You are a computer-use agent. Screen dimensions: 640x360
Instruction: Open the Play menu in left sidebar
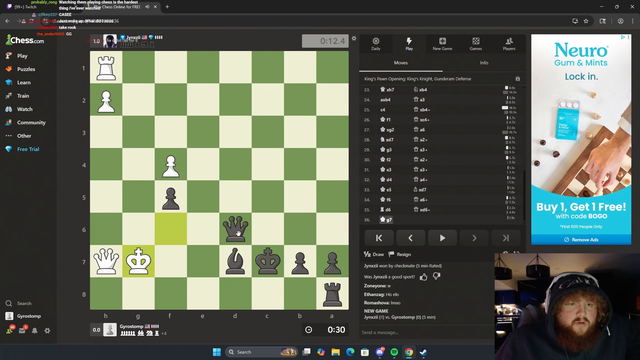pos(17,56)
